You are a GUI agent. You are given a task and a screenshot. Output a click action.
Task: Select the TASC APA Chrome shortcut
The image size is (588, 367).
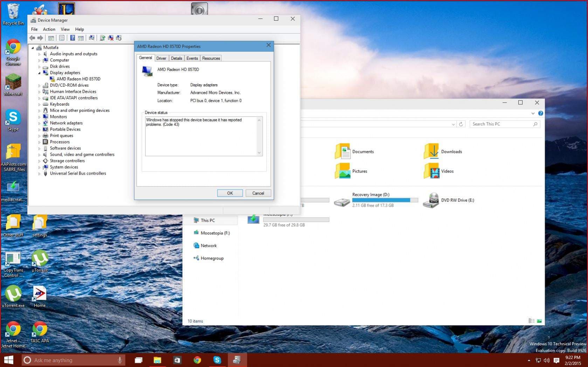coord(40,332)
